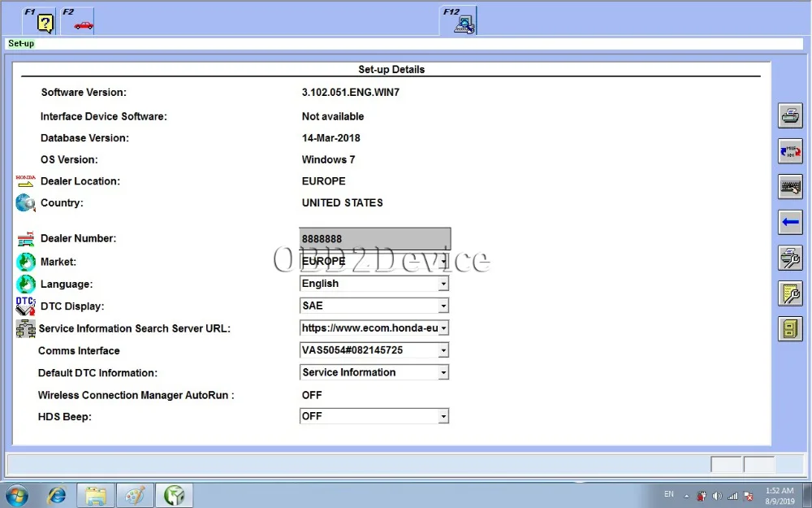812x508 pixels.
Task: Click the F12 computer set-up icon
Action: click(x=459, y=21)
